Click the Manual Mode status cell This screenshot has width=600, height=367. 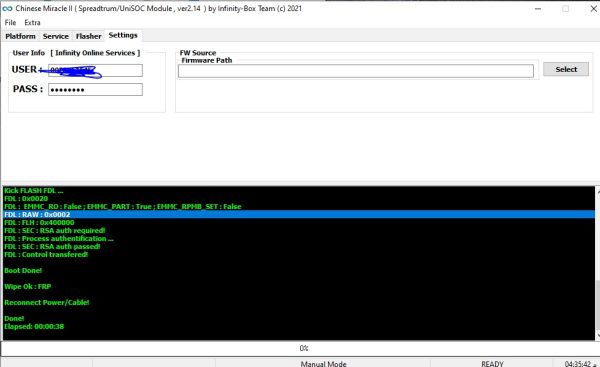(323, 363)
